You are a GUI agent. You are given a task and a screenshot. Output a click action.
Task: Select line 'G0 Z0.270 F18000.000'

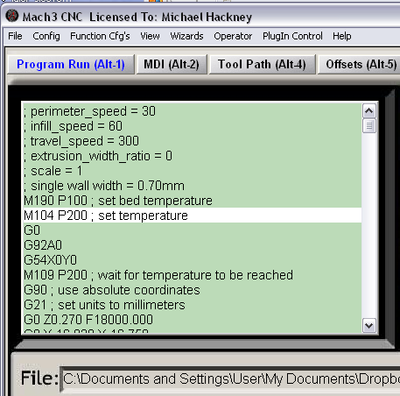pyautogui.click(x=192, y=320)
